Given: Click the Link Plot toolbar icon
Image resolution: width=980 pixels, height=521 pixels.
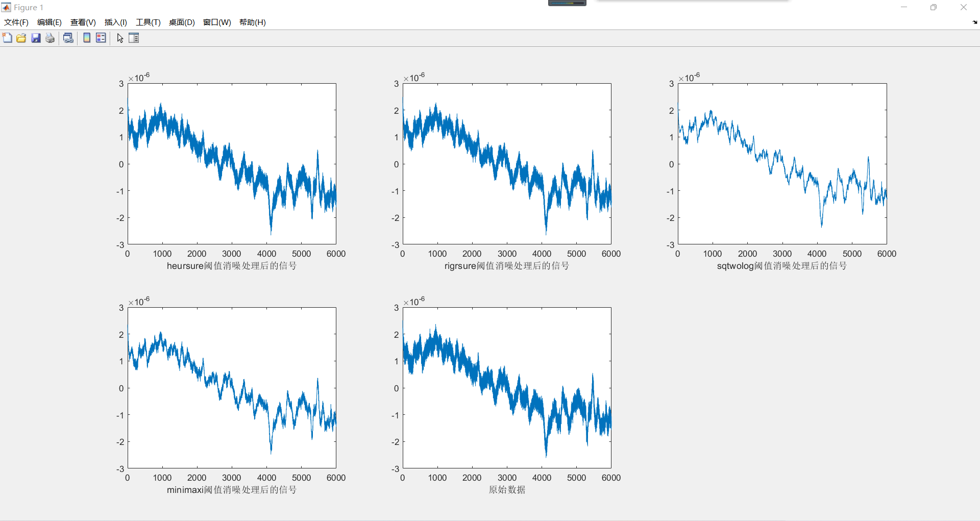Looking at the screenshot, I should click(68, 38).
